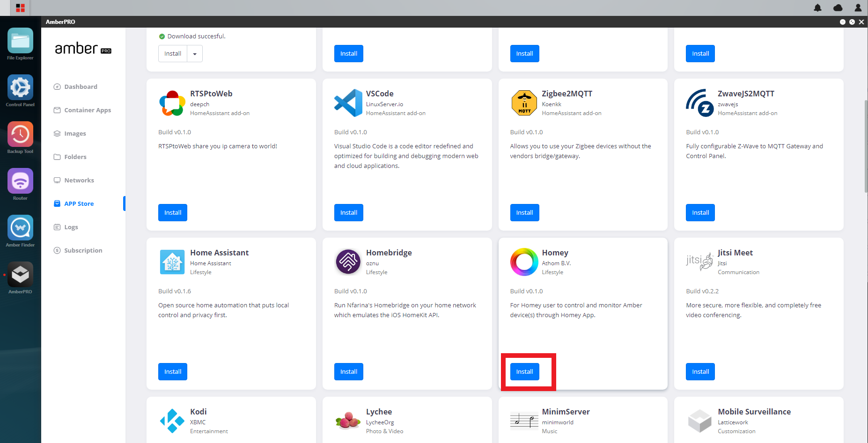Open the notifications bell

pyautogui.click(x=817, y=8)
